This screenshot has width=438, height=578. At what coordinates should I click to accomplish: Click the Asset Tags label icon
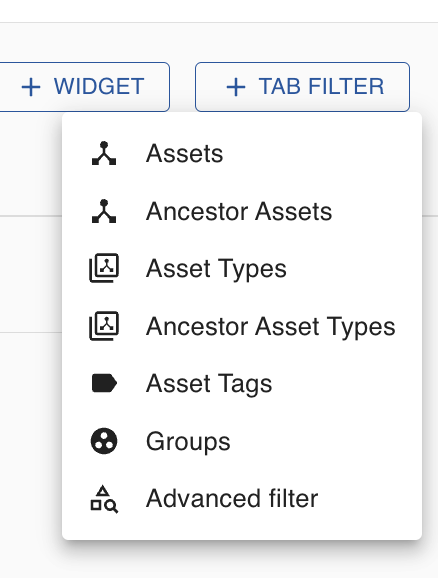click(x=104, y=383)
